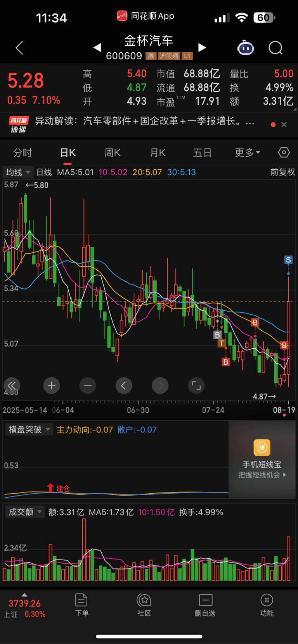Image resolution: width=298 pixels, height=644 pixels.
Task: Zoom out chart with minus button
Action: click(x=88, y=386)
